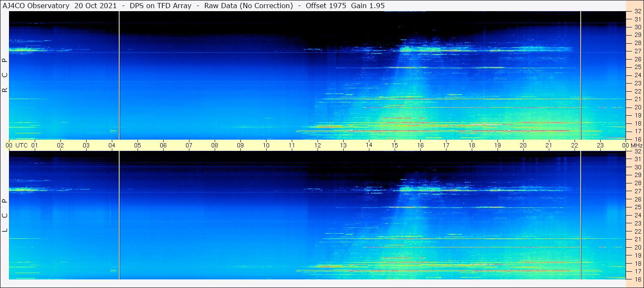This screenshot has width=644, height=288.
Task: Select the 'Gain 1.95' value
Action: pyautogui.click(x=368, y=6)
